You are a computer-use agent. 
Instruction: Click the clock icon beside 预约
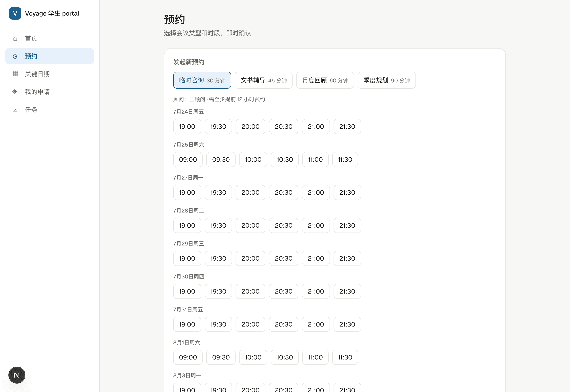tap(15, 56)
